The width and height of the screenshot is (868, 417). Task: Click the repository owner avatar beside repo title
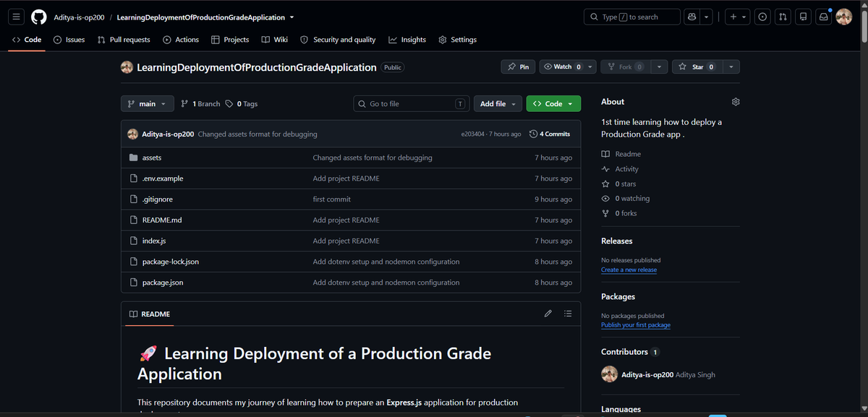[127, 67]
